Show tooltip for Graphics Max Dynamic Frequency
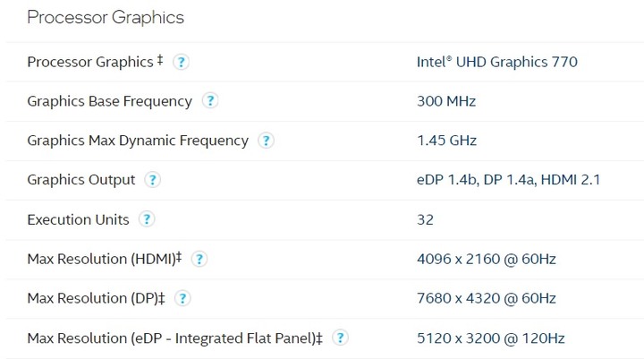Screen dimensions: 644x359 pyautogui.click(x=266, y=141)
